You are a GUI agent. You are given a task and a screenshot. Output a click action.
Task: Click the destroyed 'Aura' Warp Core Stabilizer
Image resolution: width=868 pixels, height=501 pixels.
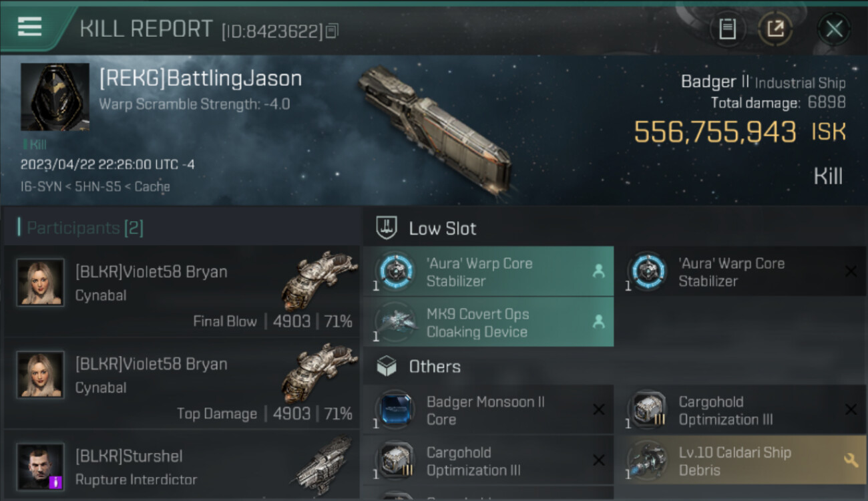[740, 271]
